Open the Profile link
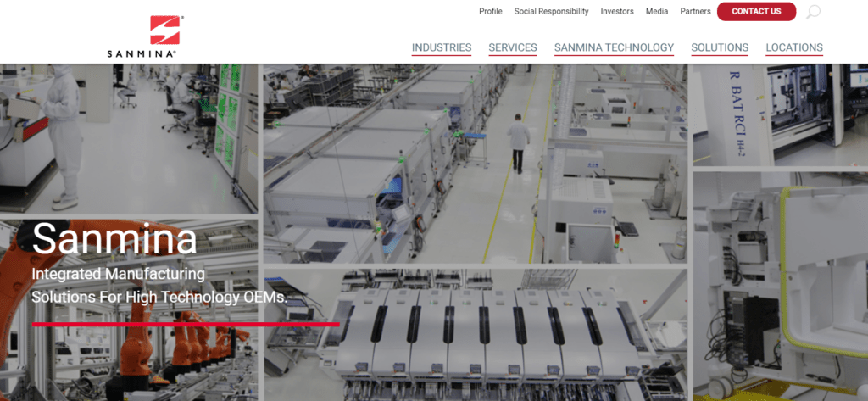Viewport: 868px width, 401px height. 490,12
